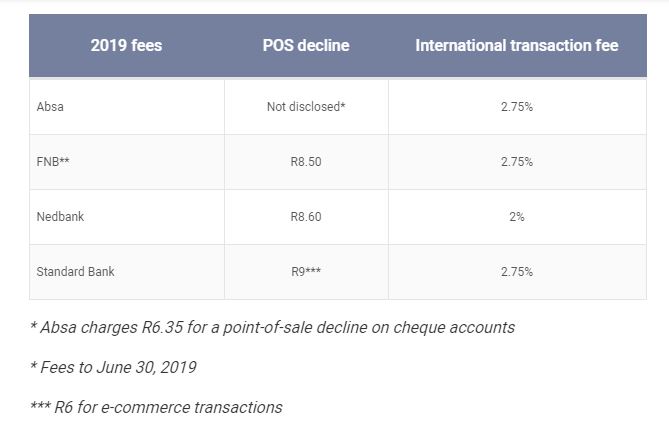Click the R8.60 POS decline value
The height and width of the screenshot is (430, 669).
pos(306,216)
